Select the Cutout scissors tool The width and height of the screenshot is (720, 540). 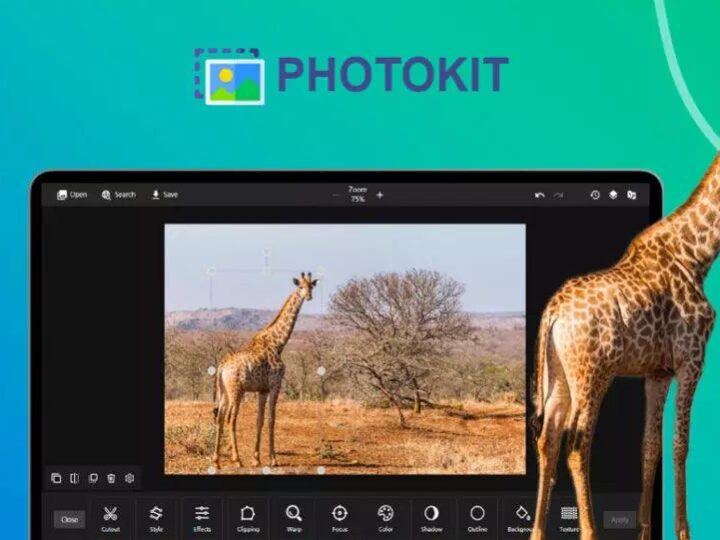(x=110, y=519)
